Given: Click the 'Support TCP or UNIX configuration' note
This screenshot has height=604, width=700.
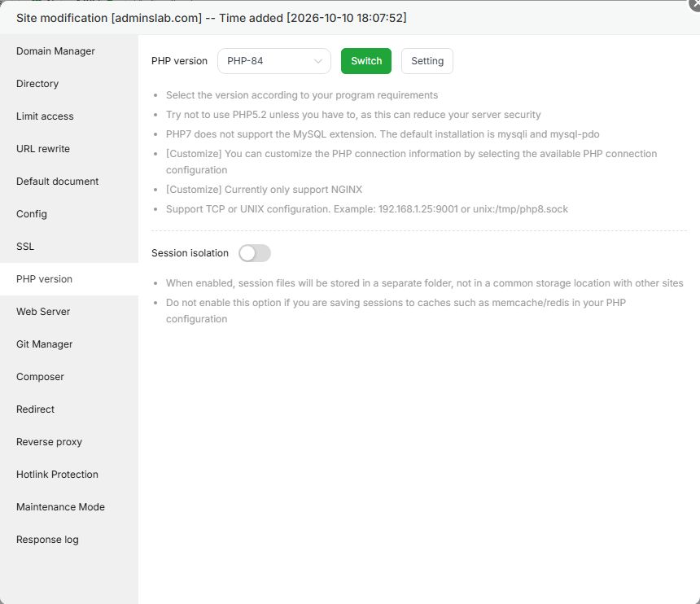Looking at the screenshot, I should pos(367,209).
